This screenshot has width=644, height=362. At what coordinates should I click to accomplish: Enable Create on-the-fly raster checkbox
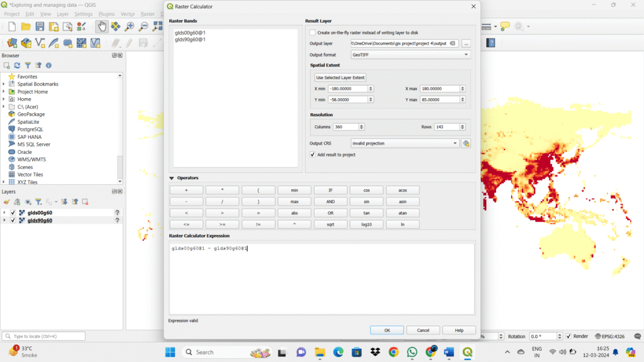[313, 33]
